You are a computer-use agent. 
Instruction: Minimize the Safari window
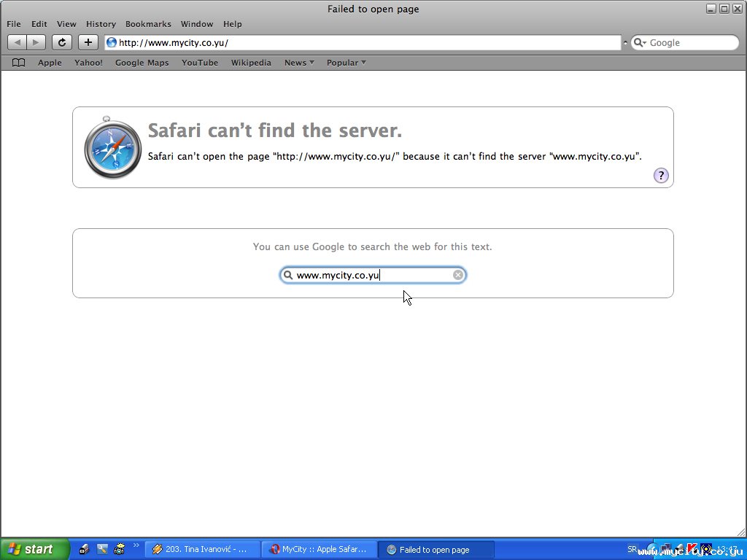coord(711,9)
